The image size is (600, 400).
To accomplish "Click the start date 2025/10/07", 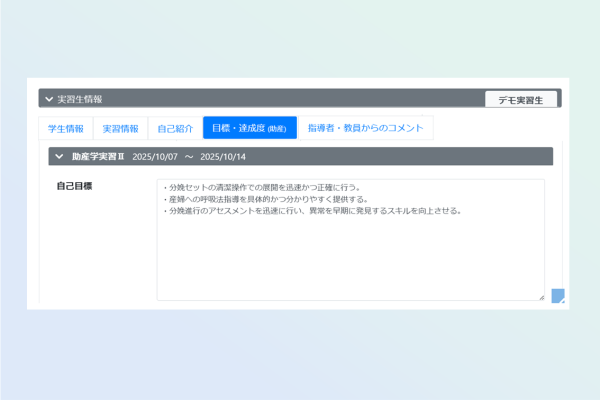I will click(154, 157).
